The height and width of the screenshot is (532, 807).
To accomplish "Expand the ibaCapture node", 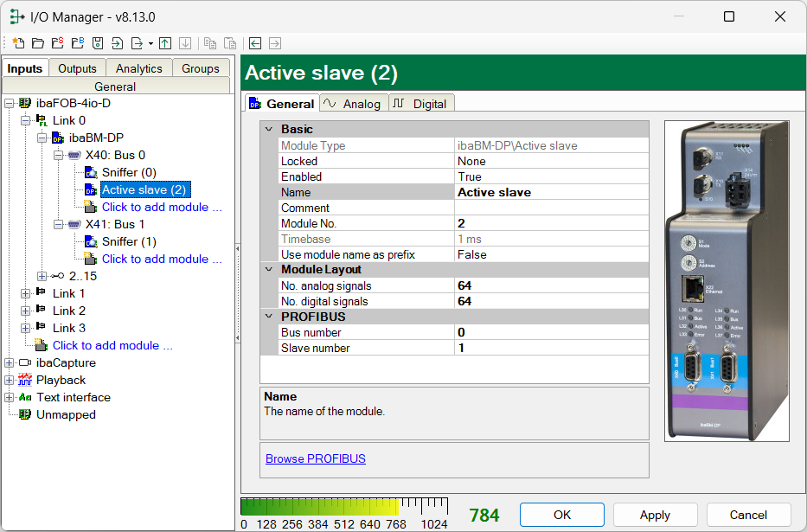I will 9,362.
